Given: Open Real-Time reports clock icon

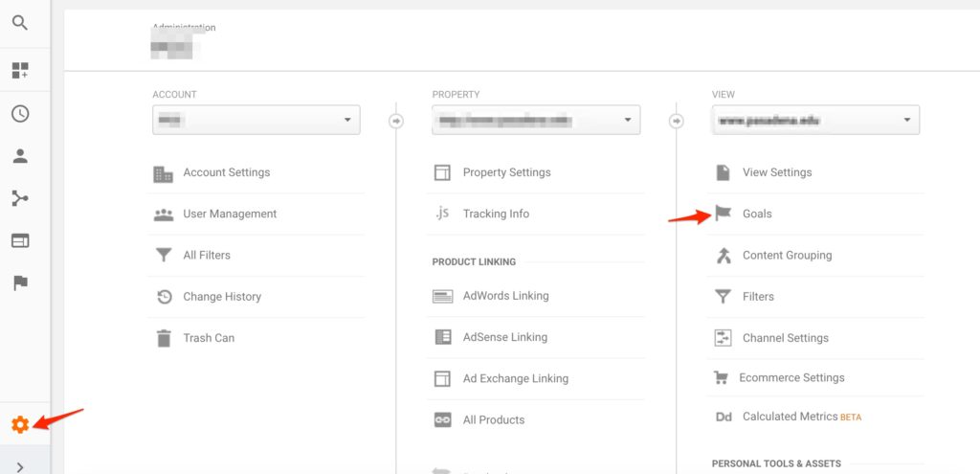Looking at the screenshot, I should [x=20, y=114].
